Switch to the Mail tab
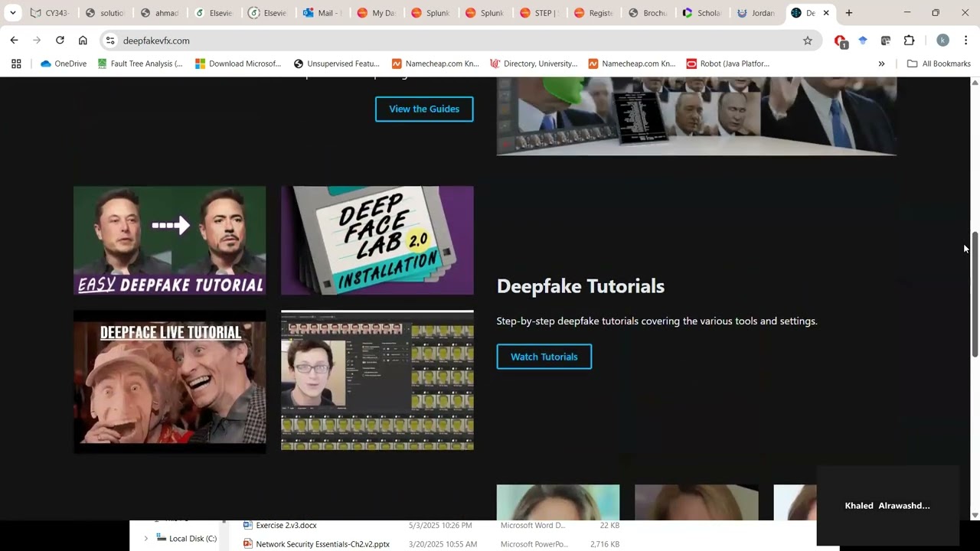Image resolution: width=980 pixels, height=551 pixels. [x=323, y=13]
